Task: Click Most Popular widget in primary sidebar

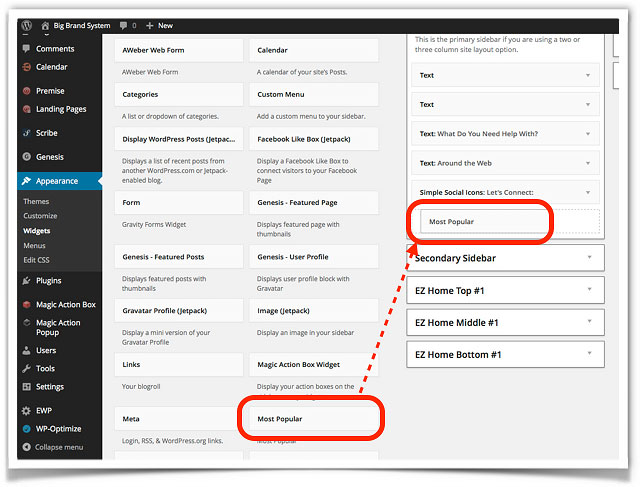Action: click(485, 222)
